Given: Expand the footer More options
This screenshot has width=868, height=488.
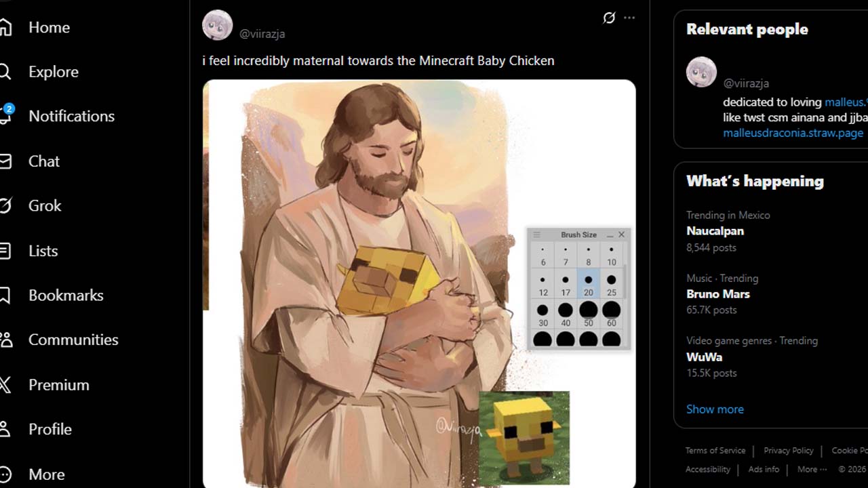Looking at the screenshot, I should point(812,469).
